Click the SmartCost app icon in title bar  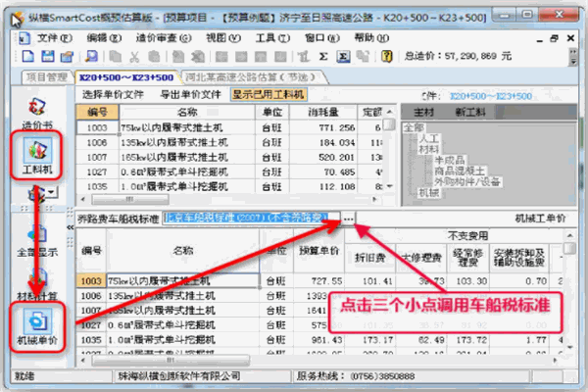17,19
